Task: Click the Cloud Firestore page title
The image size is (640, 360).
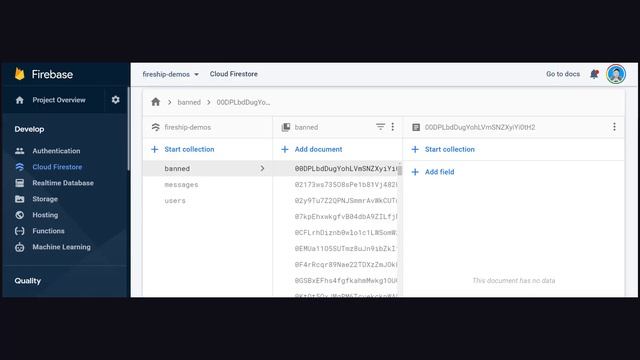Action: coord(233,74)
